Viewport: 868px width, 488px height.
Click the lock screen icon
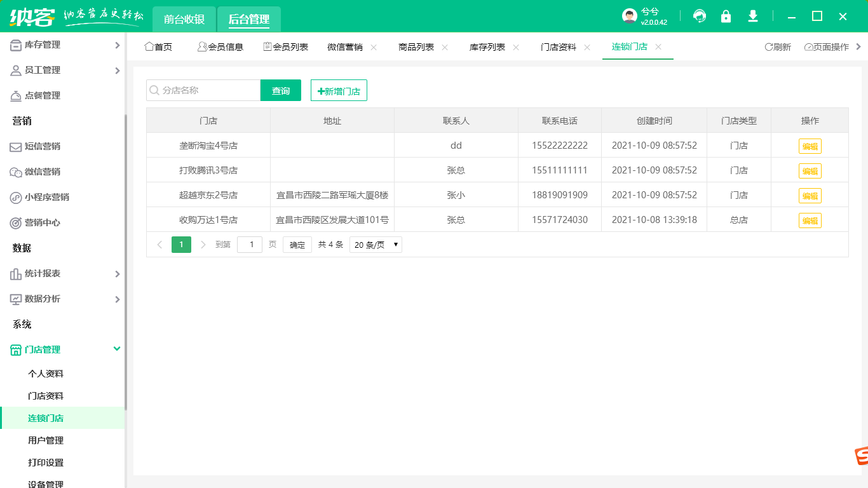point(726,17)
